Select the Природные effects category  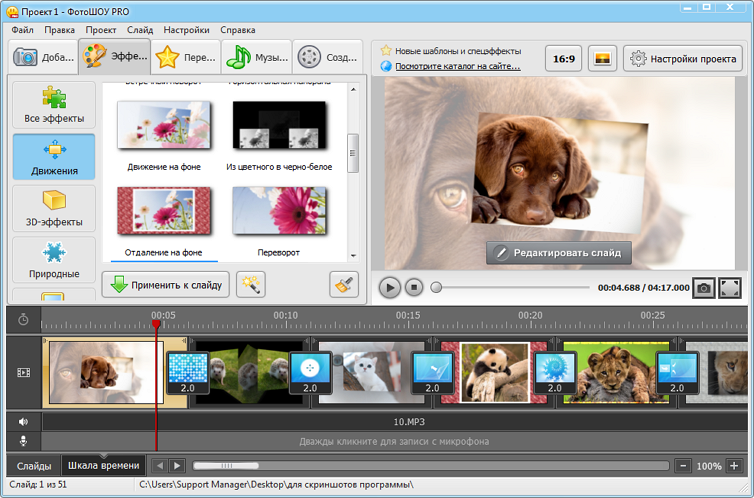coord(54,260)
